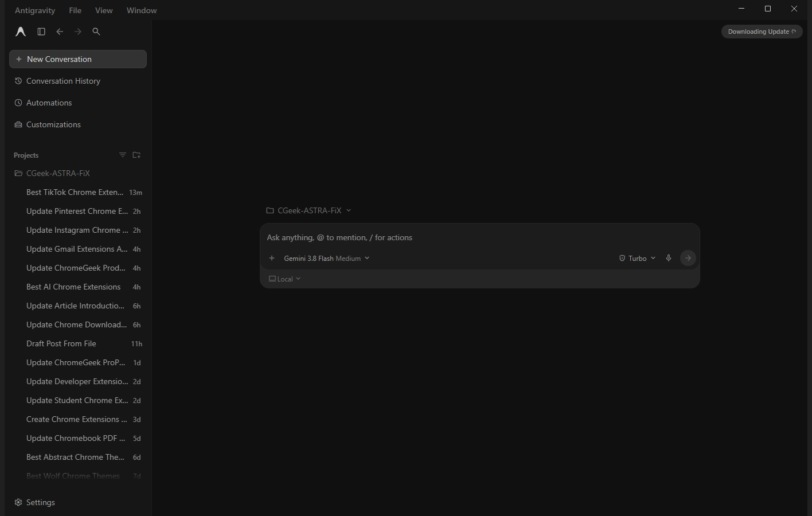This screenshot has height=516, width=812.
Task: Open Update Pinterest Chrome E... conversation
Action: point(78,211)
